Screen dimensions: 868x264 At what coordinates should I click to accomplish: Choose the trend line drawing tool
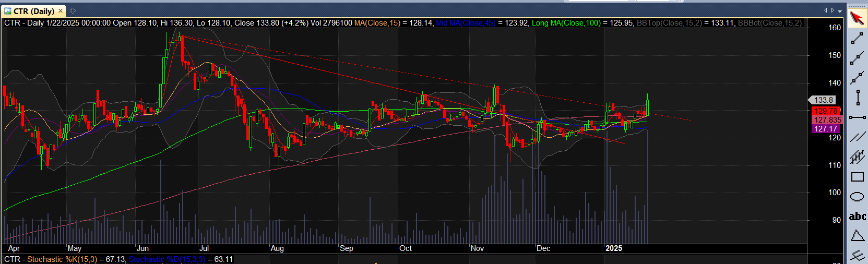click(x=857, y=39)
